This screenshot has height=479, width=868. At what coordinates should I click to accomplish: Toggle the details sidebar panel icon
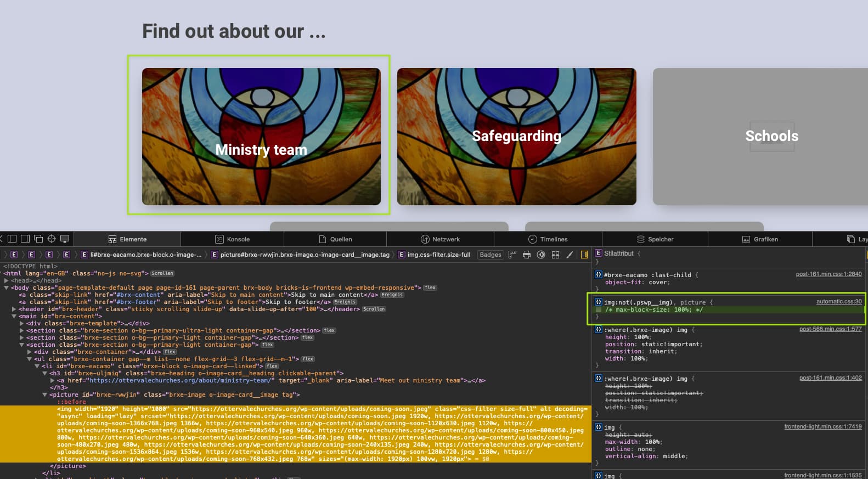584,255
